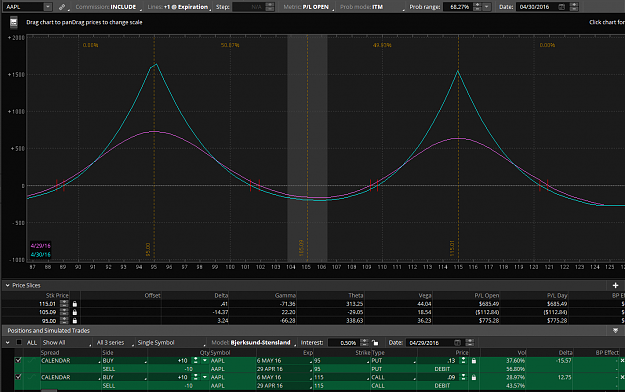Click lock icon on the 95.00 price slice
625x392 pixels.
(x=75, y=321)
